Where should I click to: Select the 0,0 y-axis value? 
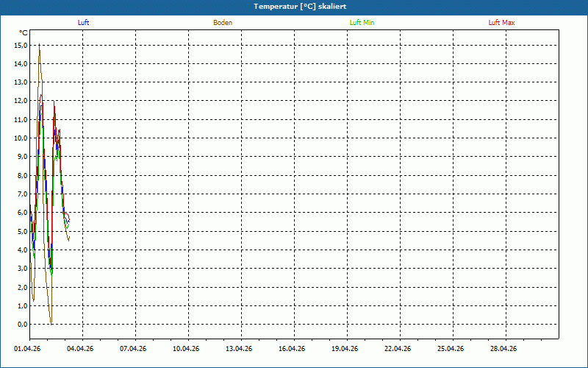[23, 325]
